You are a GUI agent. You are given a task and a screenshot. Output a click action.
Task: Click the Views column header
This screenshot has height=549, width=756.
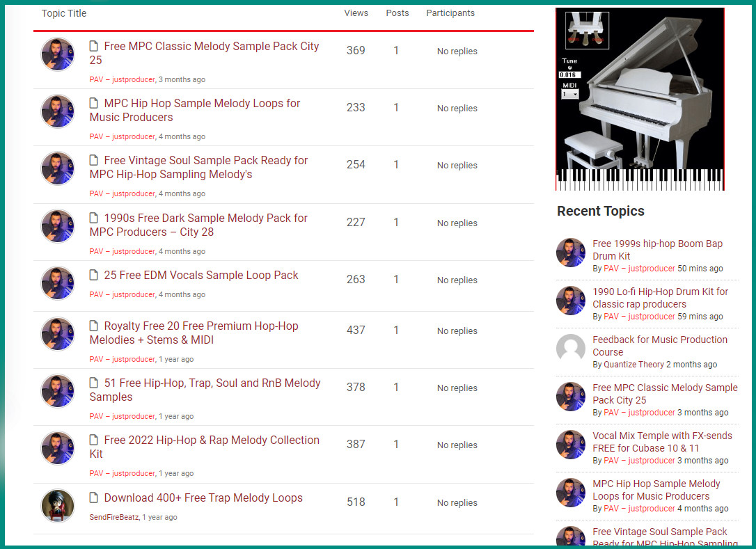tap(356, 13)
